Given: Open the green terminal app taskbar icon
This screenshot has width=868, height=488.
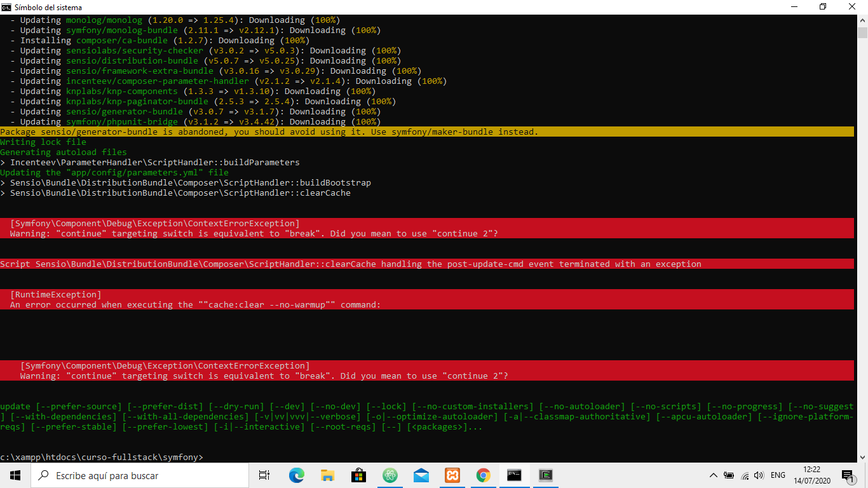Looking at the screenshot, I should pos(545,475).
